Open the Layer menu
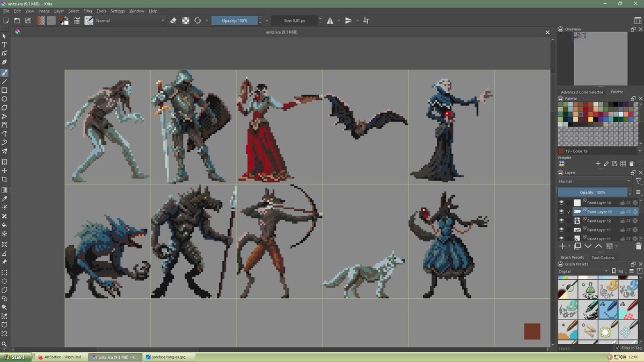The height and width of the screenshot is (362, 644). [x=59, y=11]
